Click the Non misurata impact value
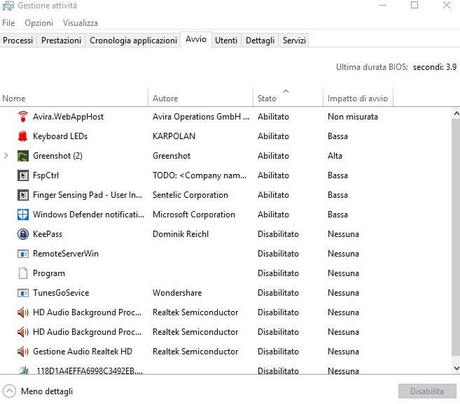The image size is (460, 404). [x=353, y=117]
